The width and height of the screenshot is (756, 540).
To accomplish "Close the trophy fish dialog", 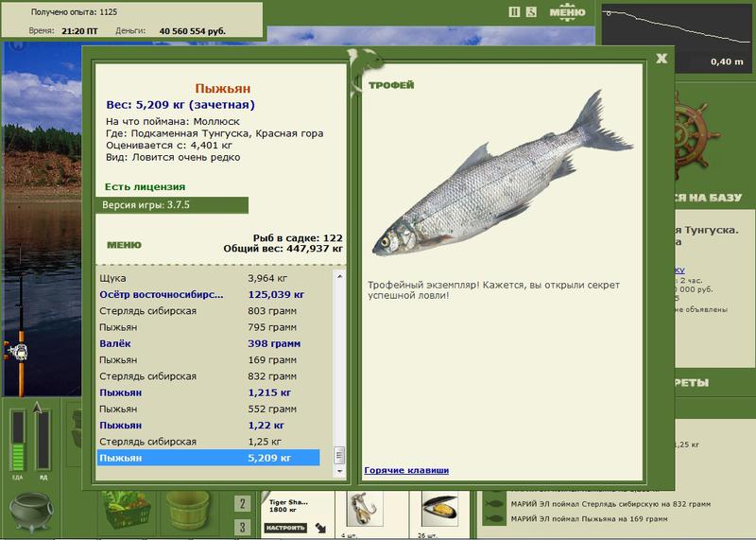I will [x=661, y=59].
